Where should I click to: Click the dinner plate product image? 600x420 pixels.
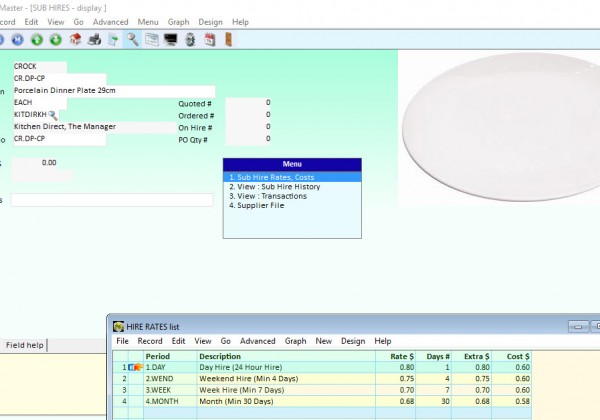tap(499, 127)
